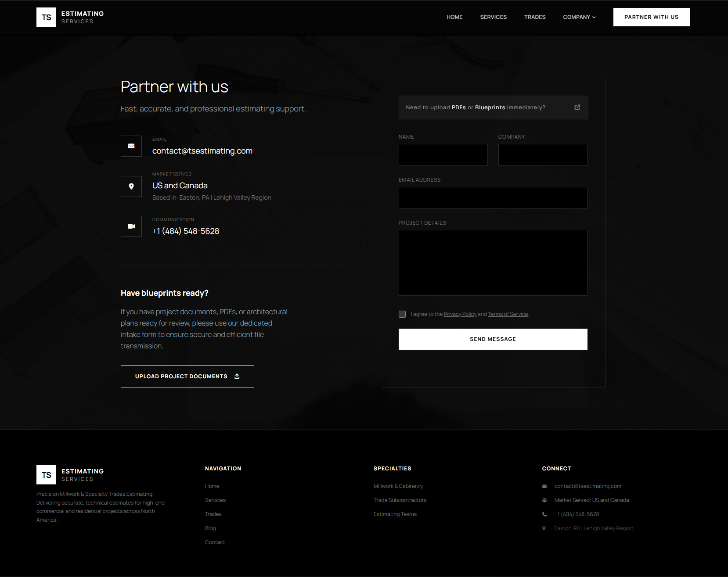Click footer contact@tsestimating.com link

pos(588,486)
